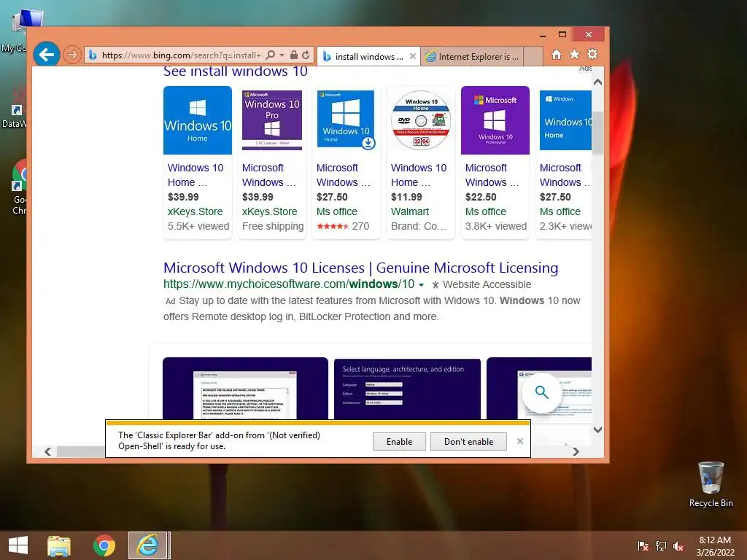
Task: Open the blue Windows 10 Home product image
Action: click(x=198, y=120)
